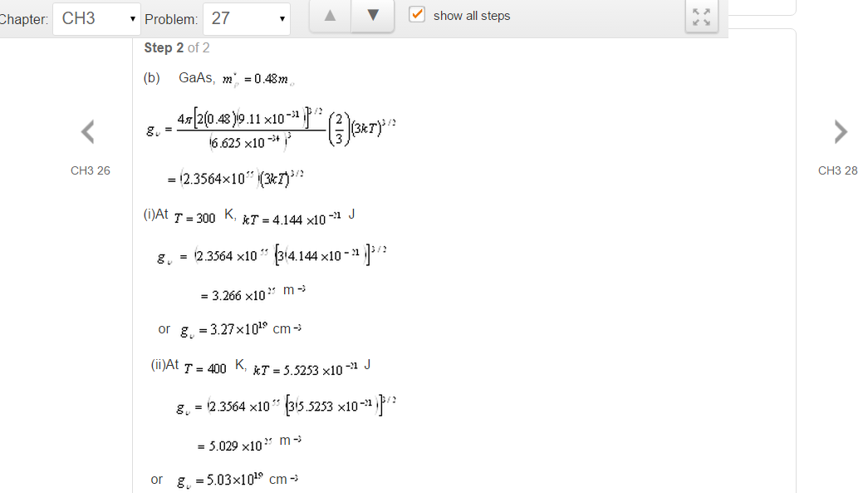Image resolution: width=868 pixels, height=493 pixels.
Task: Open the Problem 27 dropdown
Action: point(247,19)
